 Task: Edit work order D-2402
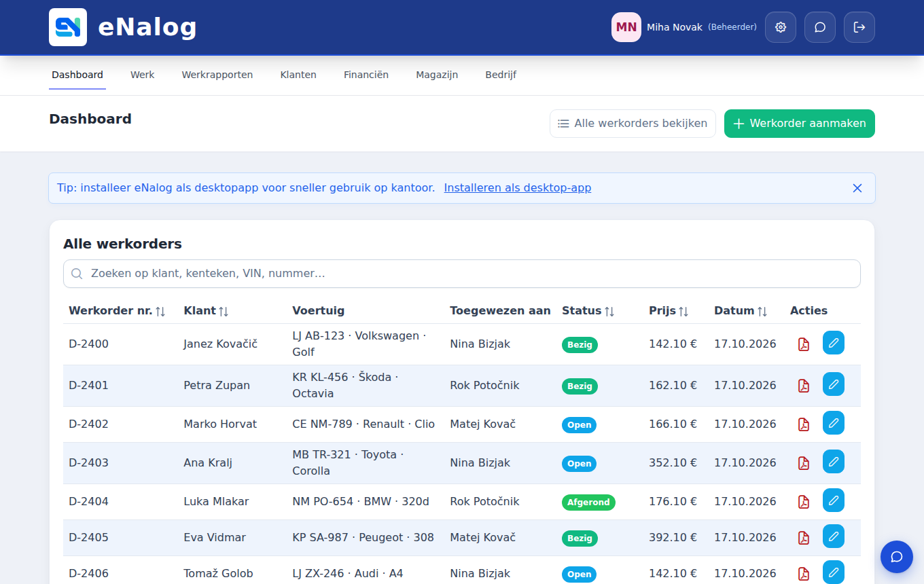(x=834, y=423)
